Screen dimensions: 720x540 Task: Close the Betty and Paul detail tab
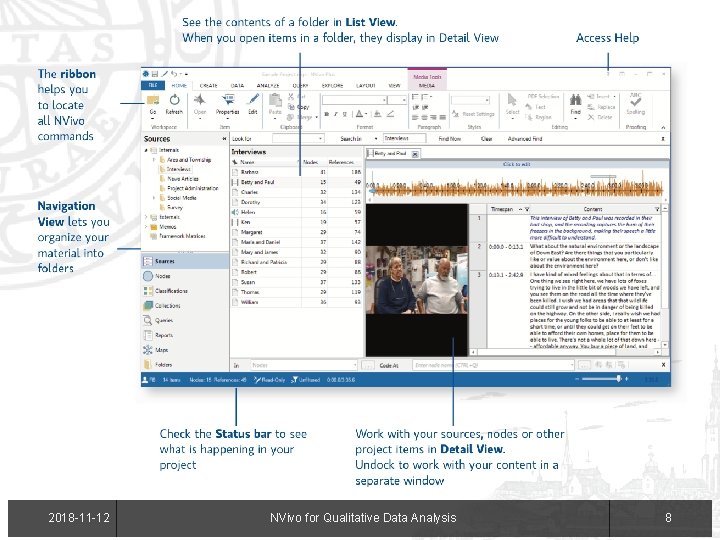(x=415, y=154)
